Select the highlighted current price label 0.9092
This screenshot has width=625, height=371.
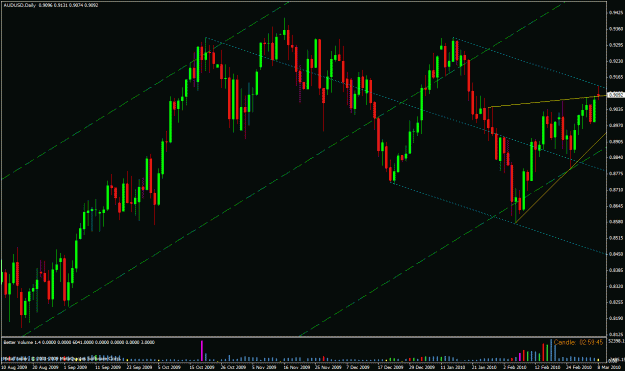[x=615, y=95]
